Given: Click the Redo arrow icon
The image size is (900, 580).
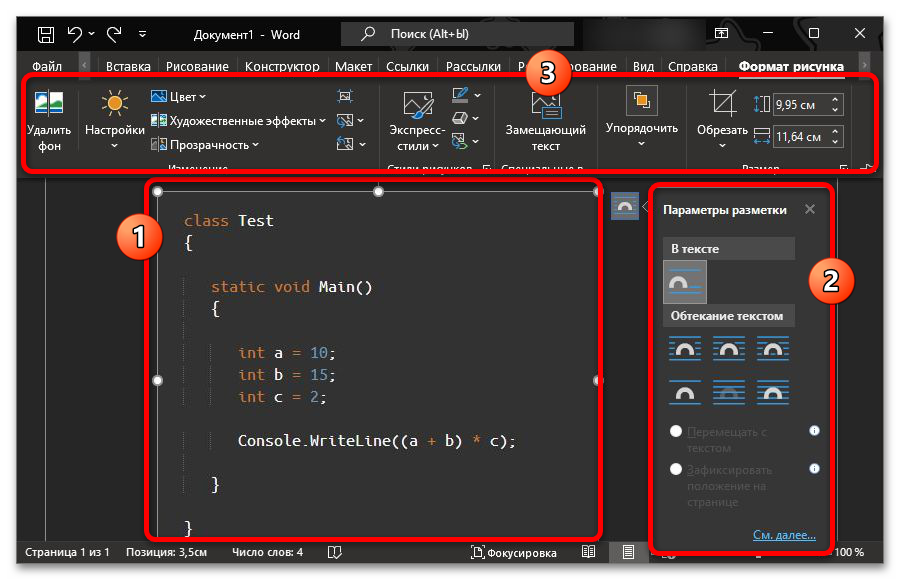Looking at the screenshot, I should pos(114,34).
